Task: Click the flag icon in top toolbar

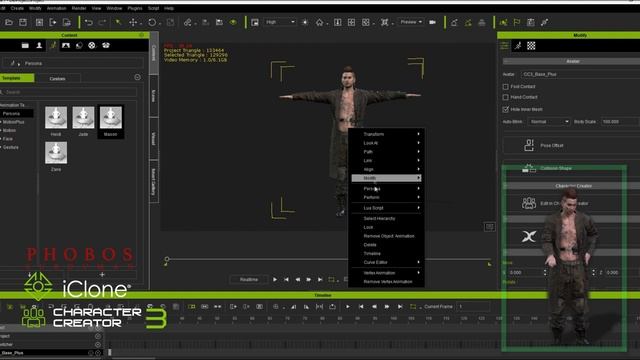Action: coord(517,22)
